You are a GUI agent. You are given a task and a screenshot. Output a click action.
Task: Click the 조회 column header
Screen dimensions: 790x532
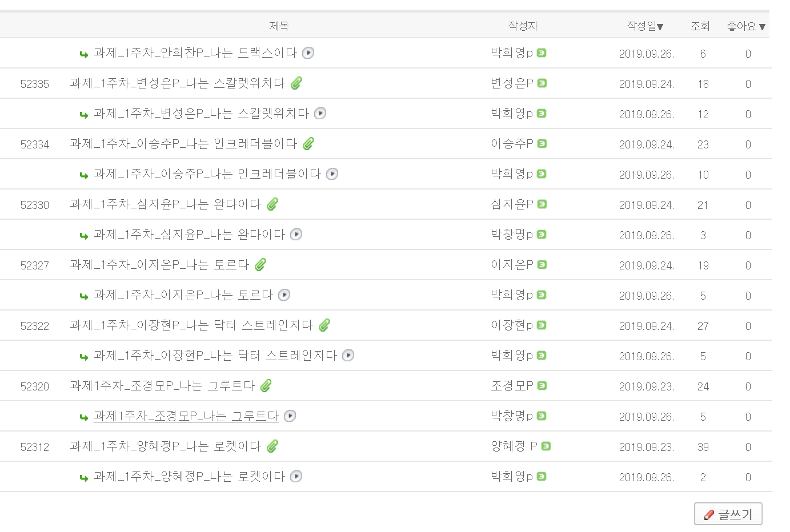pos(700,26)
